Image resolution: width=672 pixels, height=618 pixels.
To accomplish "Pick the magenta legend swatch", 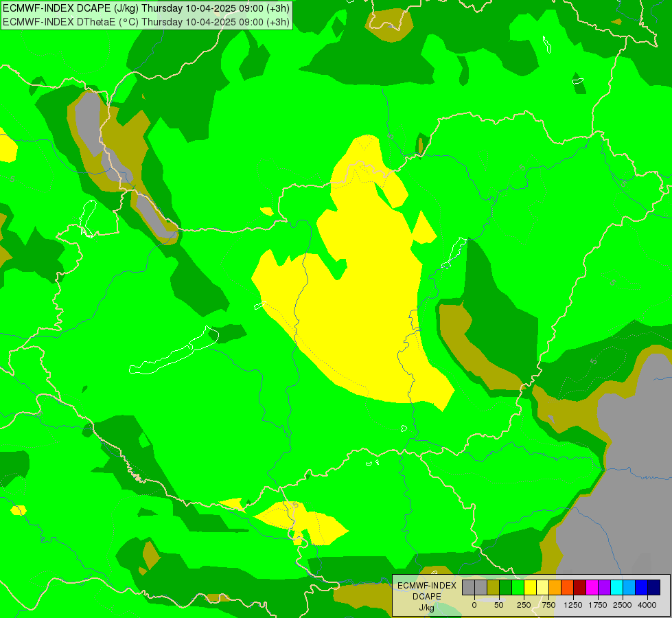I will click(x=592, y=587).
